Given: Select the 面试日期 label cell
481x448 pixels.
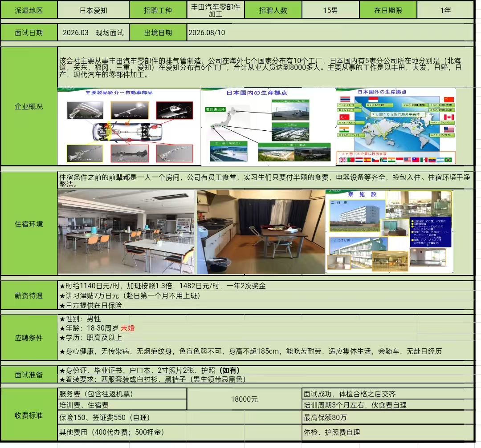Looking at the screenshot, I should [29, 32].
